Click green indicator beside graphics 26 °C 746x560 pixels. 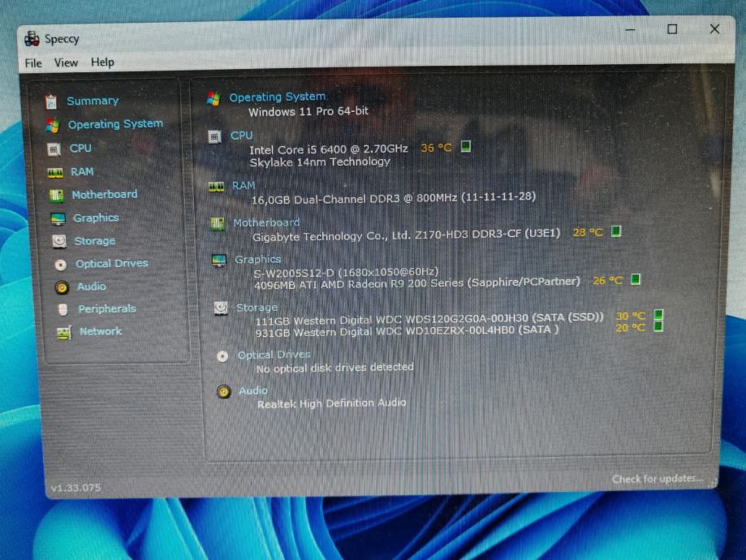coord(636,279)
